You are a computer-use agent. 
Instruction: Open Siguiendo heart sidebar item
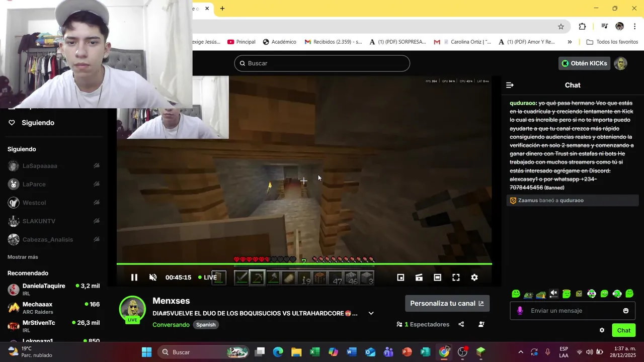[31, 123]
